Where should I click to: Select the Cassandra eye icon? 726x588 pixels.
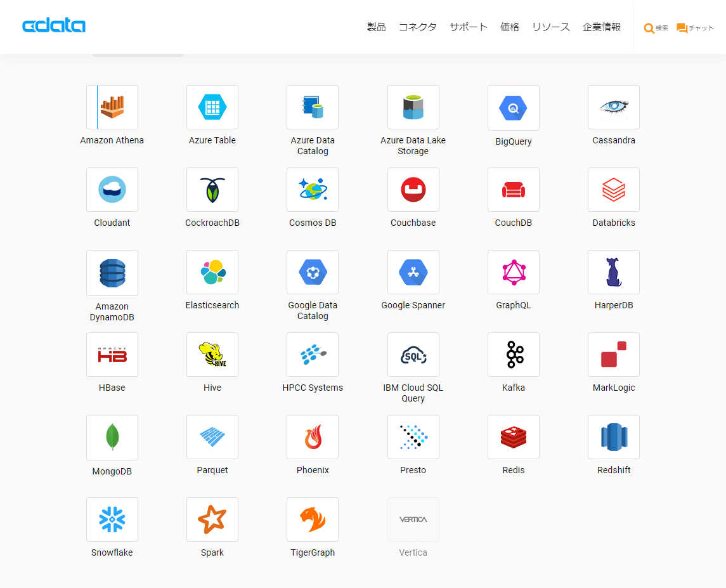click(x=614, y=107)
